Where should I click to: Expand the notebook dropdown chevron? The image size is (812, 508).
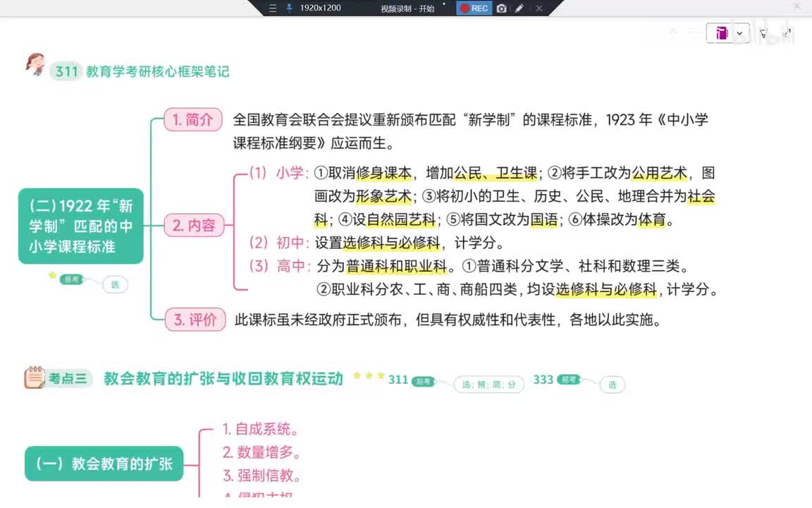click(x=739, y=33)
